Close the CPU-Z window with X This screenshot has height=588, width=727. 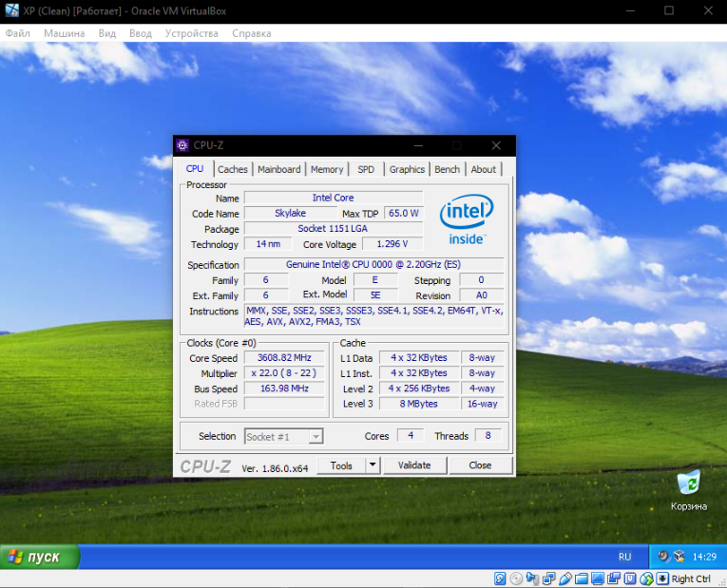[496, 145]
